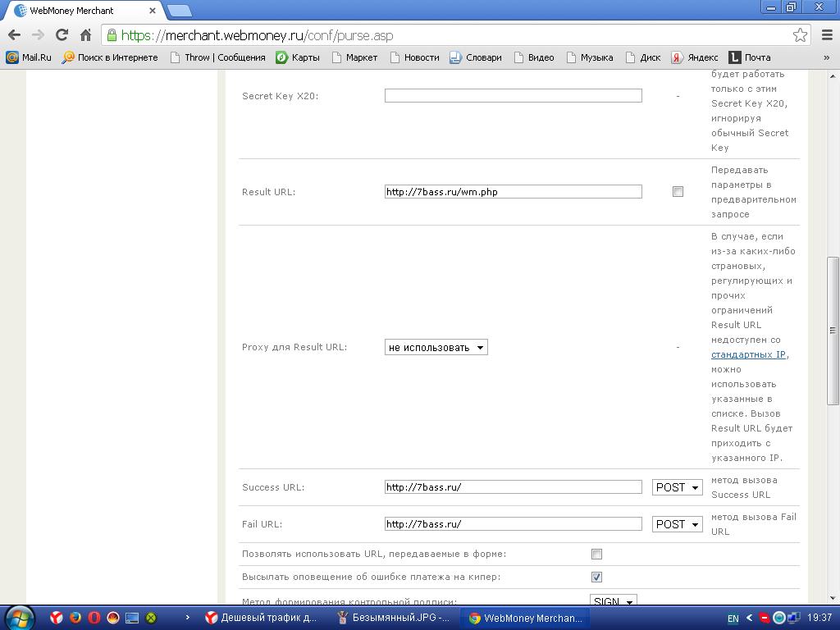Open new tab button
Viewport: 840px width, 630px height.
(x=179, y=11)
